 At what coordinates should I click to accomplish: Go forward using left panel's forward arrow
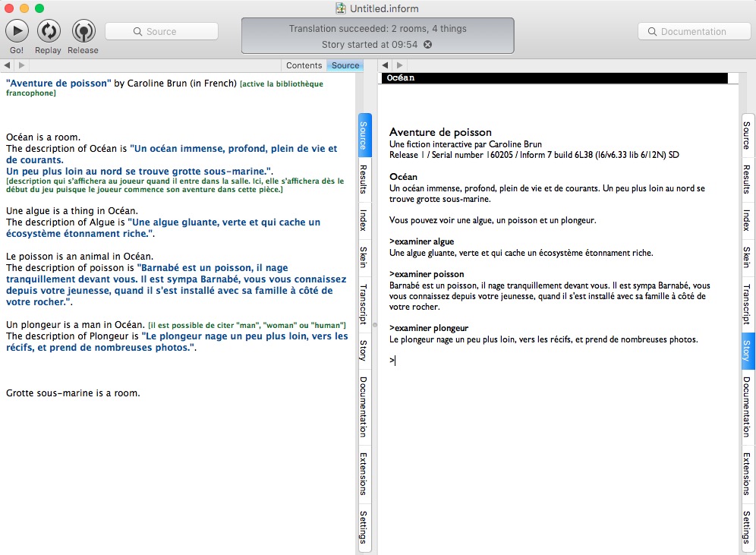[x=21, y=66]
